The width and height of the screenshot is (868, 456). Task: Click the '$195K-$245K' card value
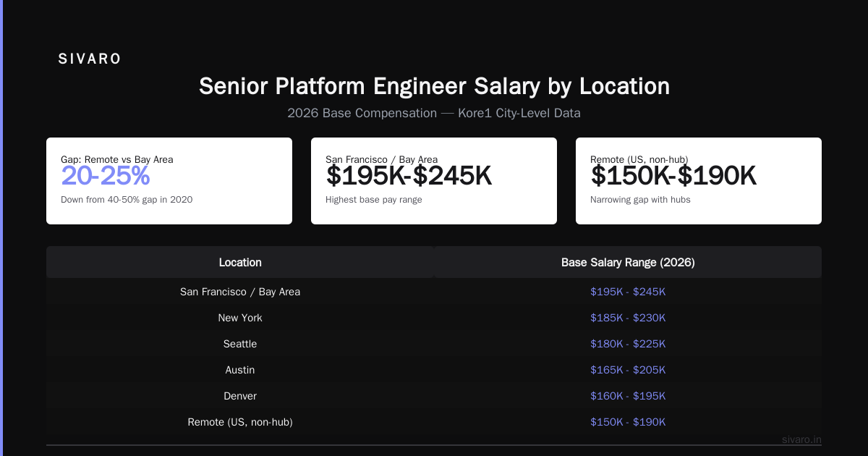pyautogui.click(x=409, y=176)
